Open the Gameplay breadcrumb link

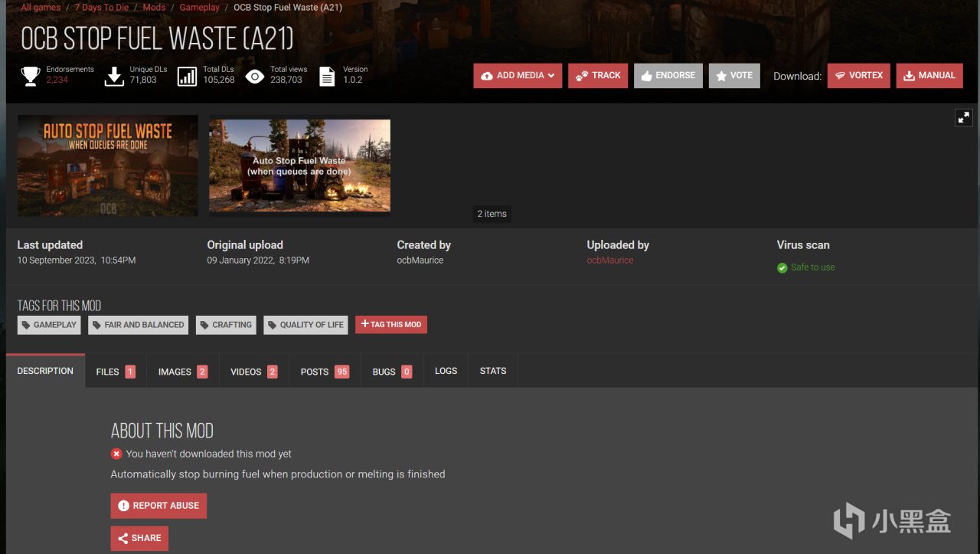click(199, 8)
